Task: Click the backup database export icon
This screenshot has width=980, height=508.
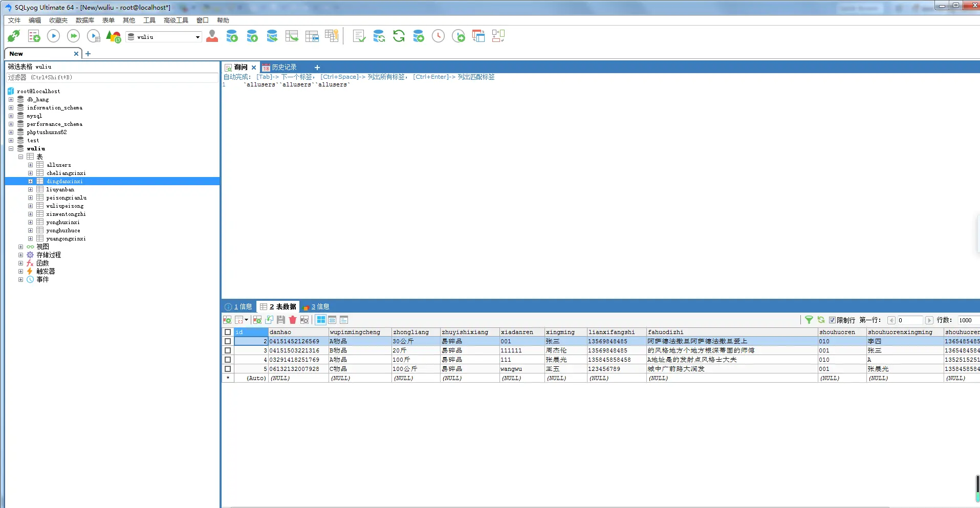Action: pos(252,36)
